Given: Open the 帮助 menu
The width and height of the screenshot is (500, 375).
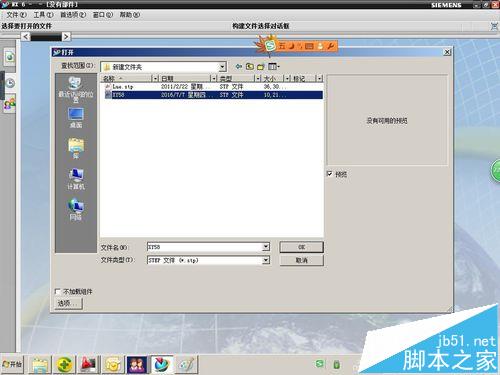Looking at the screenshot, I should [x=130, y=15].
